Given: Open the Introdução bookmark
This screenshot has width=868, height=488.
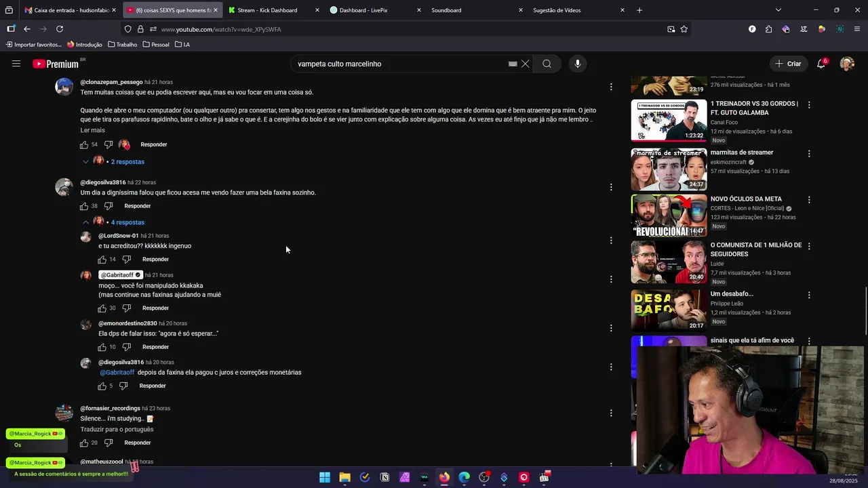Looking at the screenshot, I should pos(85,45).
